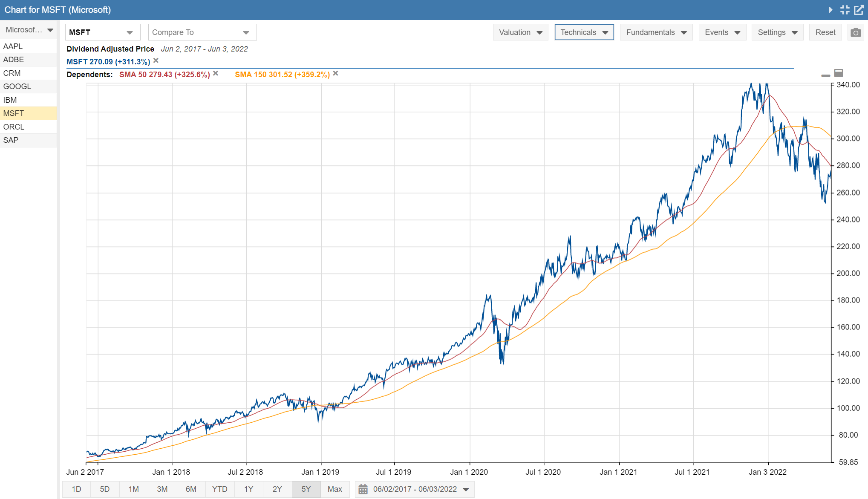Open the Technicals dropdown menu
This screenshot has height=499, width=868.
point(584,32)
